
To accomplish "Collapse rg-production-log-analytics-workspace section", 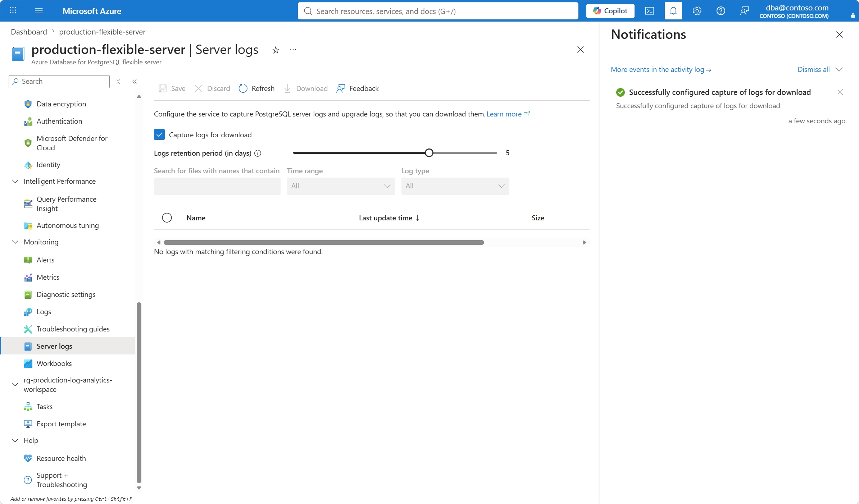I will pos(15,385).
